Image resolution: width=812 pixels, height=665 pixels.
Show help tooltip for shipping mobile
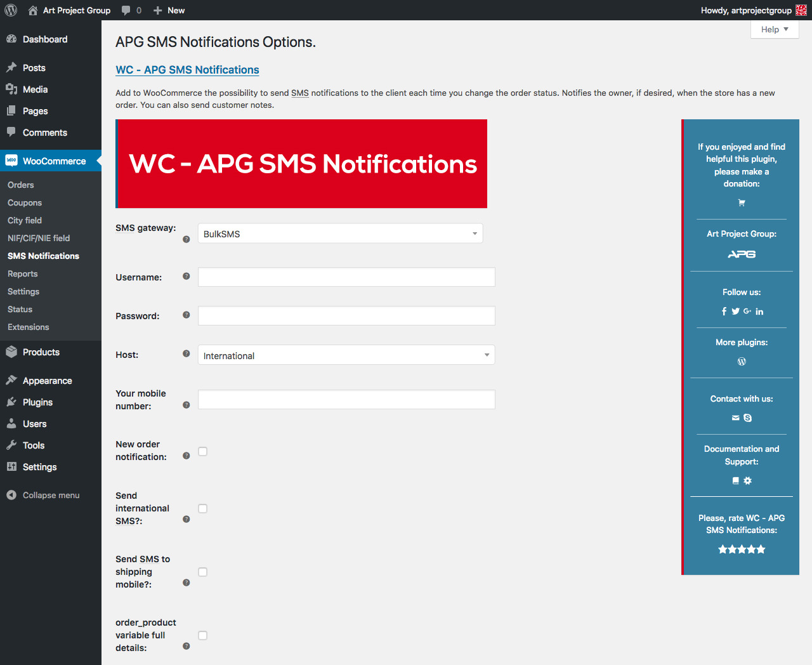pos(187,583)
